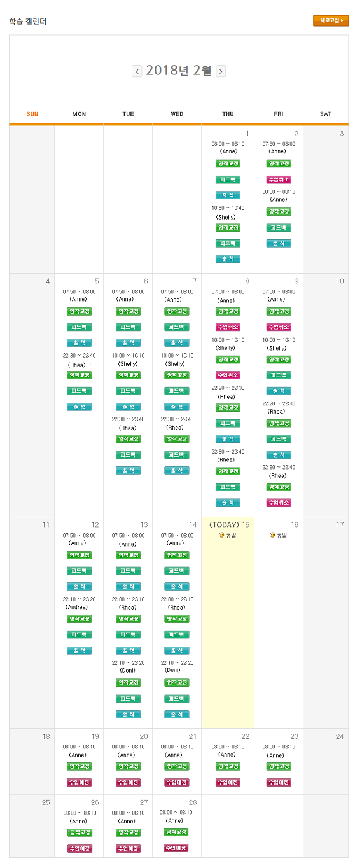Open 피드백 for Anne's February 1 class

coord(228,179)
